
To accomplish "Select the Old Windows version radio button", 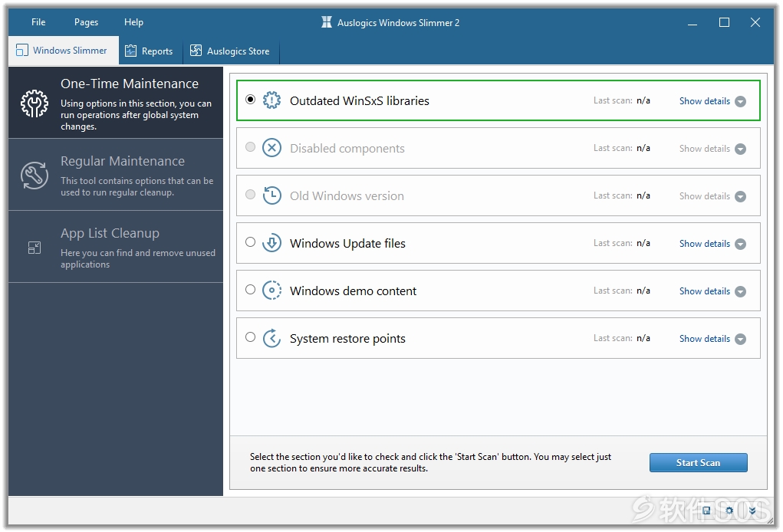I will (x=250, y=194).
